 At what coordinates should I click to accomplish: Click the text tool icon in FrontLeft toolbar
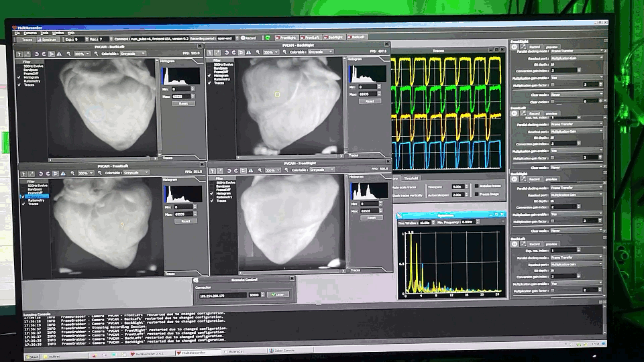click(24, 174)
